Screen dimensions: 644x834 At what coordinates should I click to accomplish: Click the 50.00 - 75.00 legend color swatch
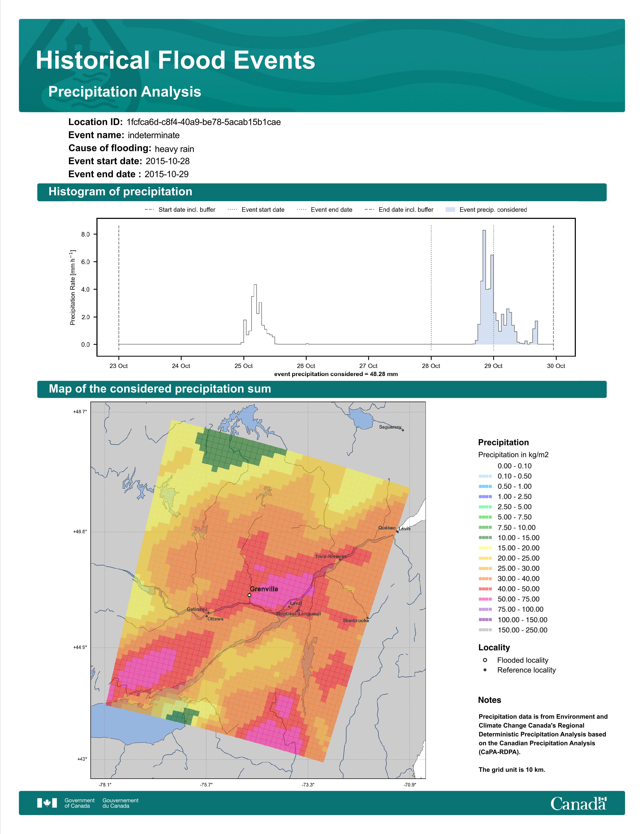(x=485, y=599)
